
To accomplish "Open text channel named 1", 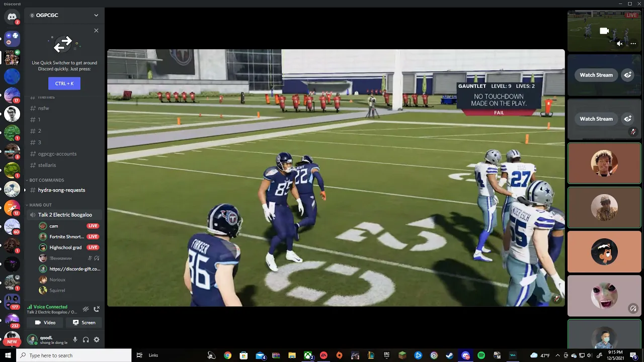I will click(x=64, y=120).
